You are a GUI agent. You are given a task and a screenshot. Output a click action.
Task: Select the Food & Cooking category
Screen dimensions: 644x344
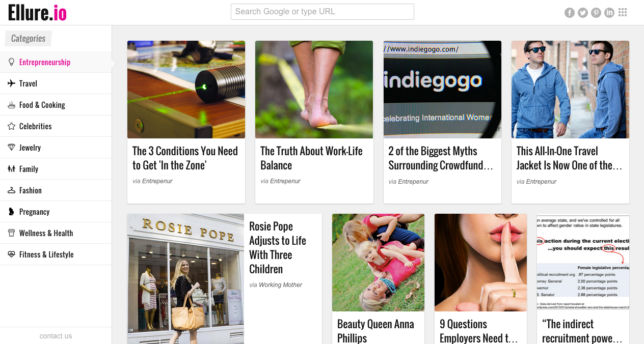56,105
